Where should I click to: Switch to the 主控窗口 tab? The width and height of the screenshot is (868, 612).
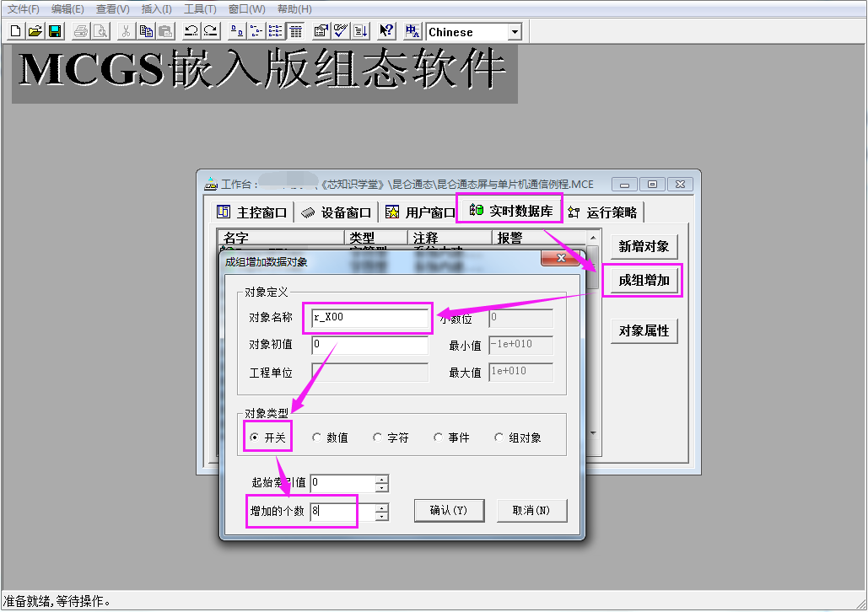[252, 212]
